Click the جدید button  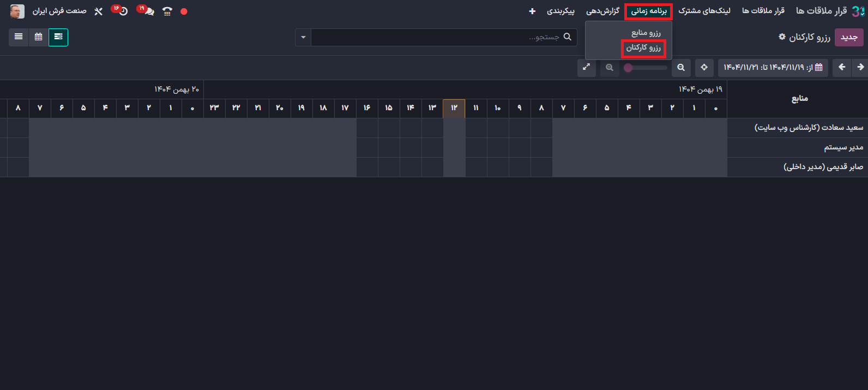point(849,37)
